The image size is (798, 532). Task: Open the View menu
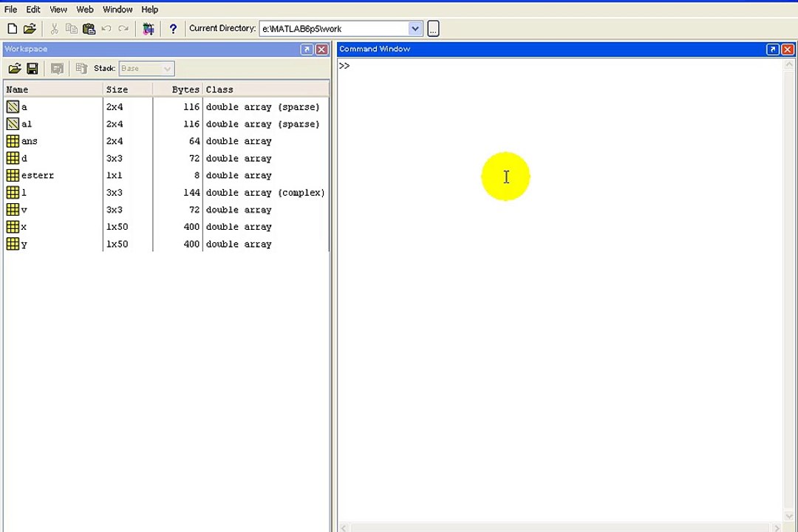pyautogui.click(x=58, y=9)
